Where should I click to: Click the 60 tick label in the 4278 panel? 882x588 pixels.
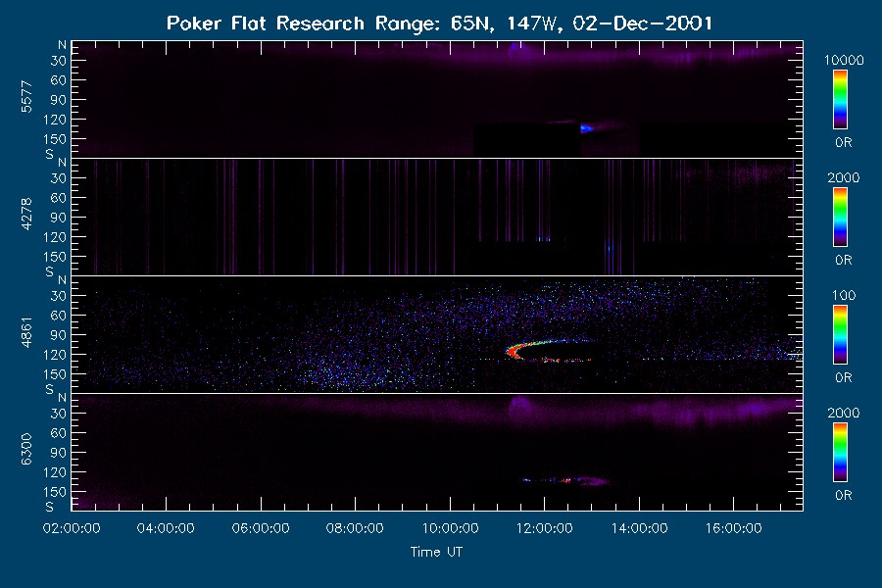[59, 198]
